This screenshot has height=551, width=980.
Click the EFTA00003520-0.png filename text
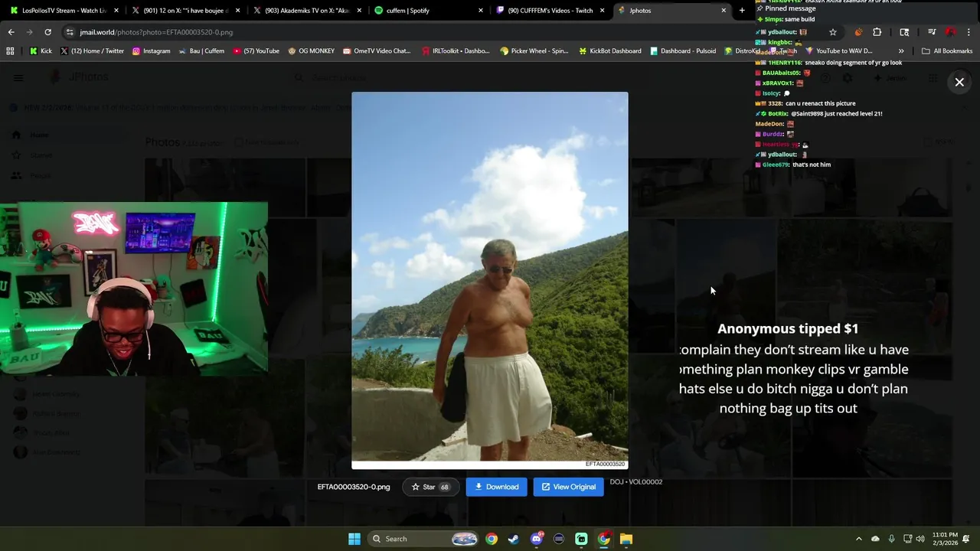coord(354,487)
